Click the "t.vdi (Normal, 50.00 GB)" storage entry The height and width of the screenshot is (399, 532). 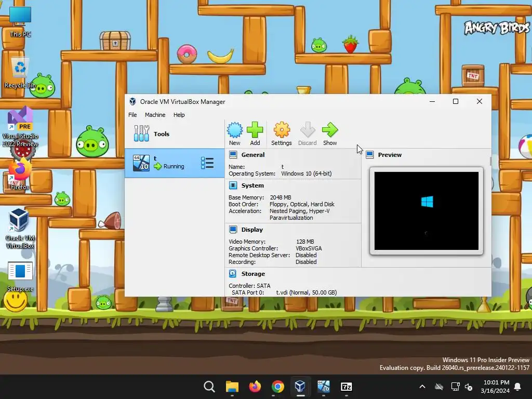coord(307,292)
